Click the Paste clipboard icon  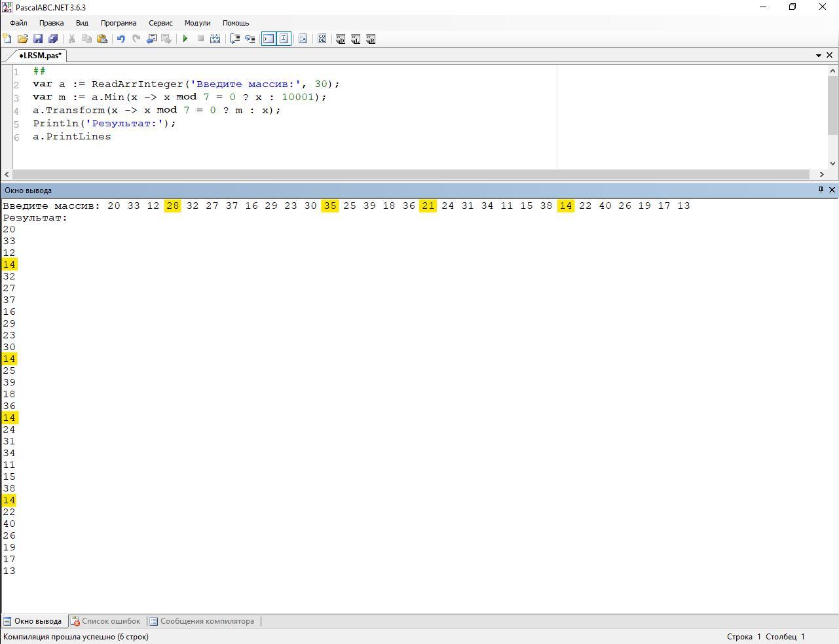102,39
